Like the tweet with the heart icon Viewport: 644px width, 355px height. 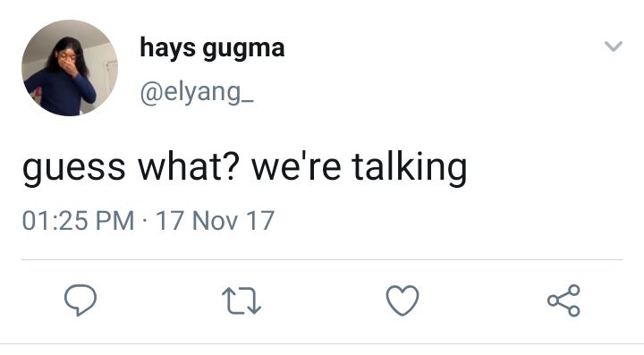(402, 300)
